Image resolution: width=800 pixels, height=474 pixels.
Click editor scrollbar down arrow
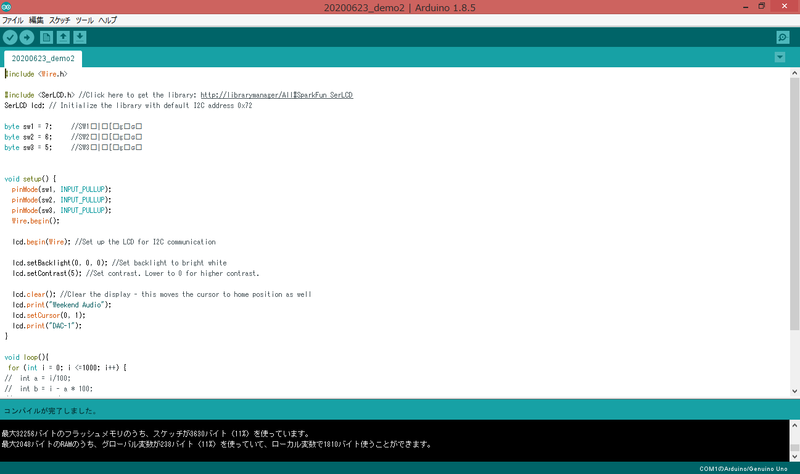click(794, 391)
